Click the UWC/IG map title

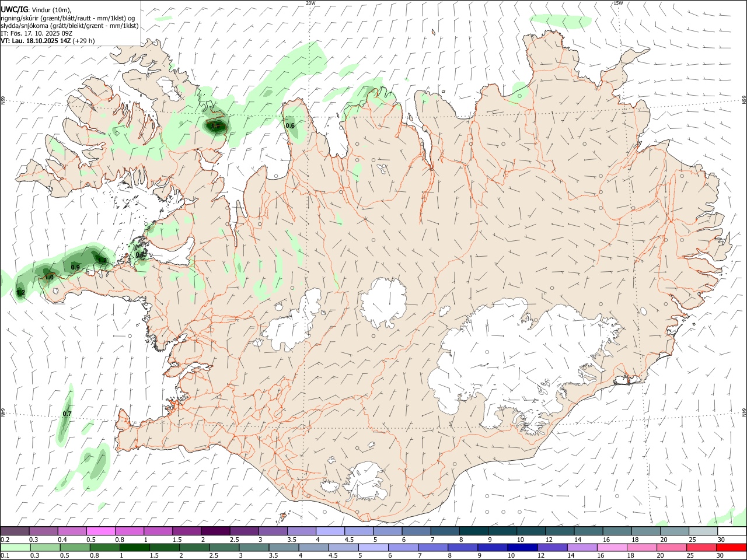pyautogui.click(x=14, y=9)
